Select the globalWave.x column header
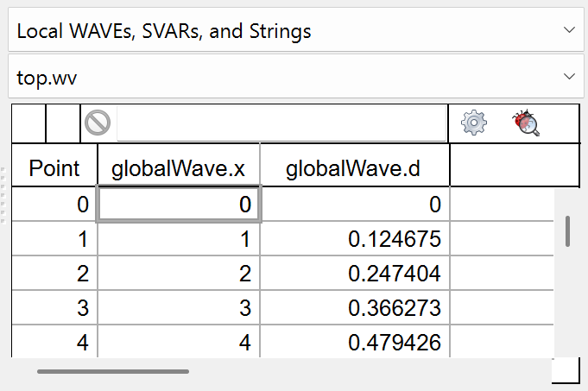The height and width of the screenshot is (391, 588). (x=179, y=169)
